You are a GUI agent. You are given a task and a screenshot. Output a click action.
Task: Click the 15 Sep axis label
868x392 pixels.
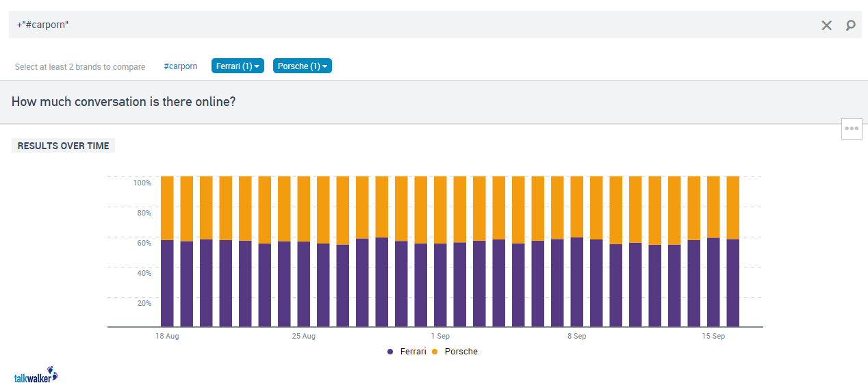tap(713, 336)
